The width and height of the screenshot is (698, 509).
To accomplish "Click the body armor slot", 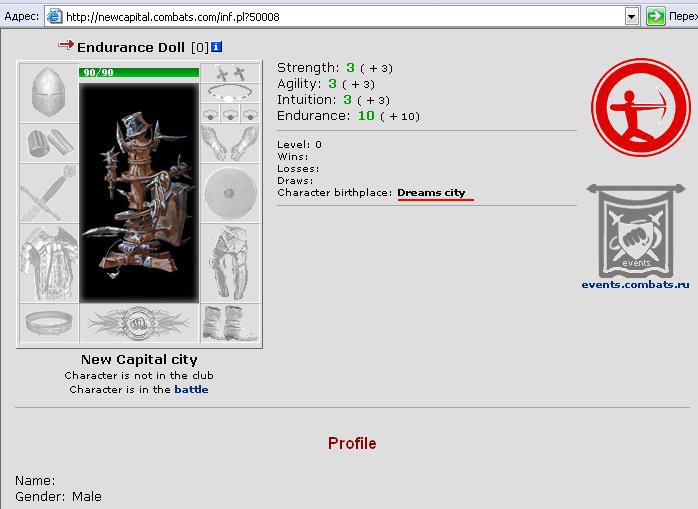I will 49,263.
